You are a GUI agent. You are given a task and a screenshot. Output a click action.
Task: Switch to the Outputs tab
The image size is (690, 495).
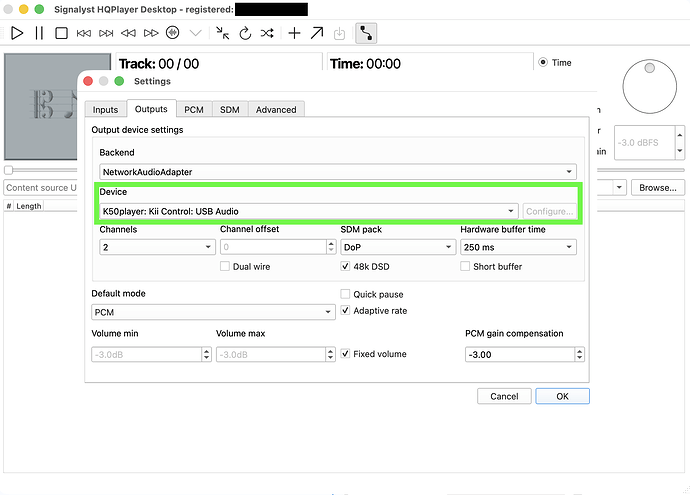151,109
